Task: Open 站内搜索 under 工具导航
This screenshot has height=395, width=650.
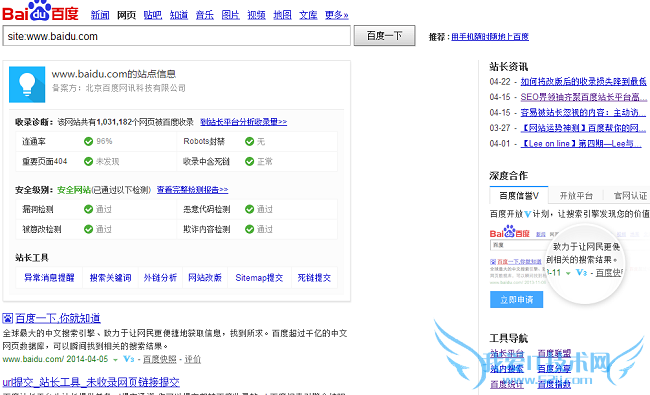Action: tap(507, 369)
